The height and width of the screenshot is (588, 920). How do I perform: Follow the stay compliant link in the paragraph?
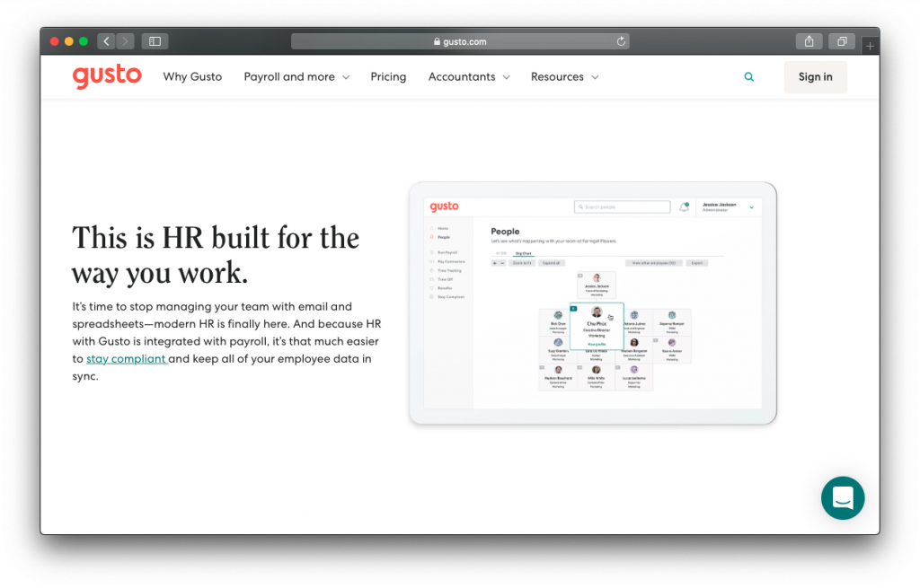click(127, 359)
